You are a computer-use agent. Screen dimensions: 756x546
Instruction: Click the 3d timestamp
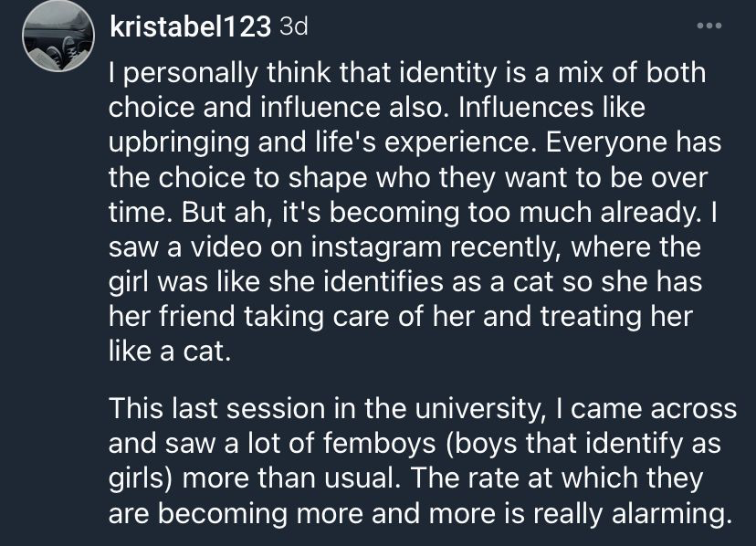point(293,27)
